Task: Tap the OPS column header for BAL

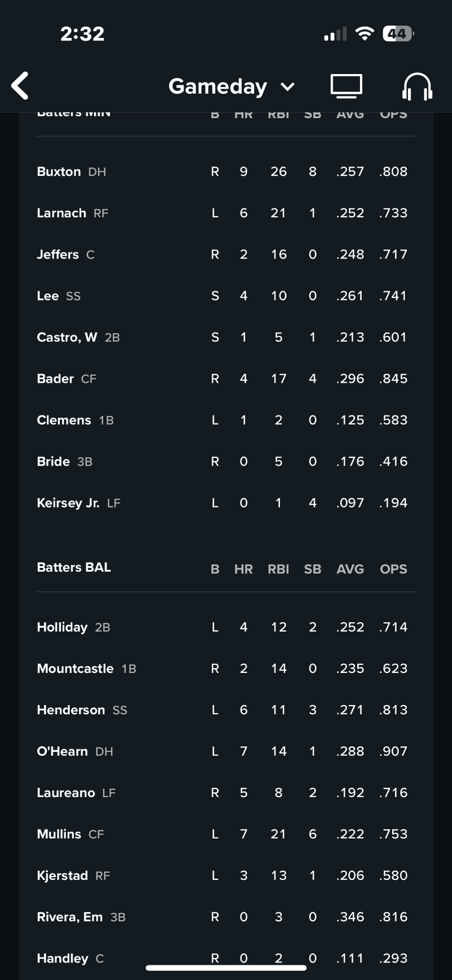Action: (393, 569)
